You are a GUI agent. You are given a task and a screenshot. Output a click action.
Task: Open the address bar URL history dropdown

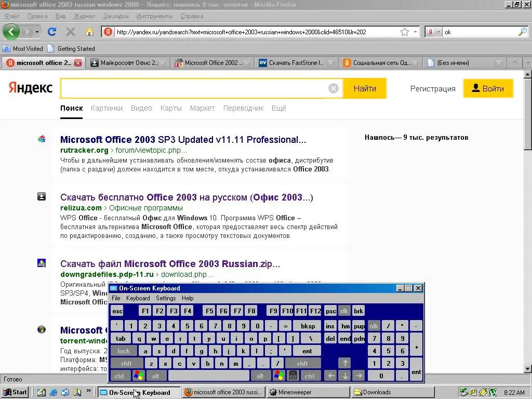pyautogui.click(x=415, y=32)
